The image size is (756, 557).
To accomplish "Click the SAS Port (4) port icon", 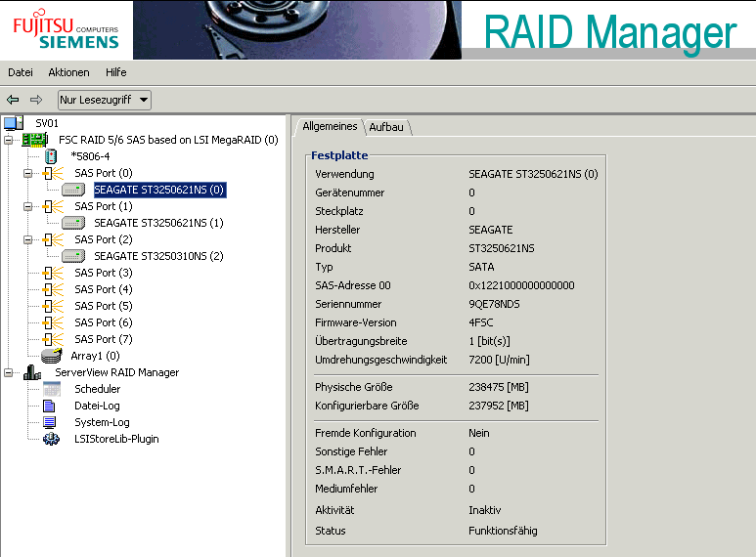I will [x=53, y=289].
